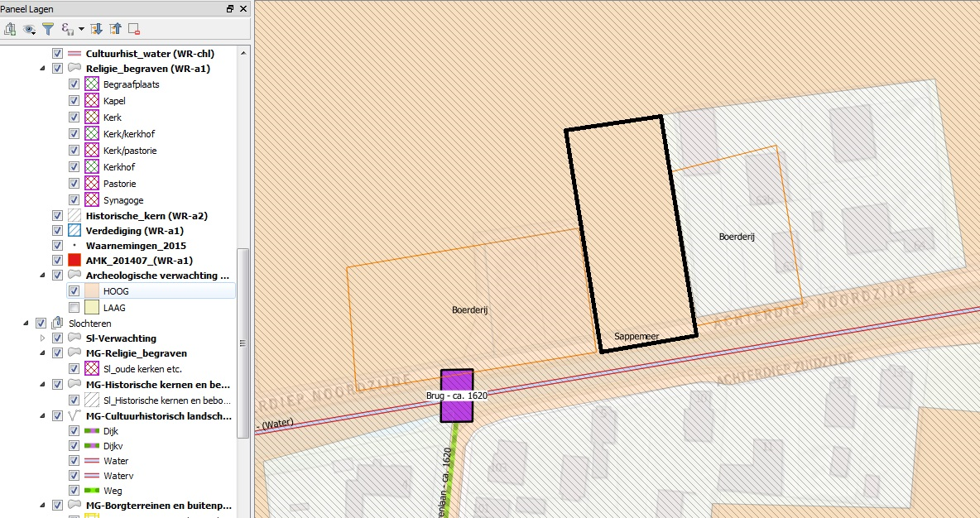
Task: Enable the LAAG legend checkbox
Action: pos(74,308)
